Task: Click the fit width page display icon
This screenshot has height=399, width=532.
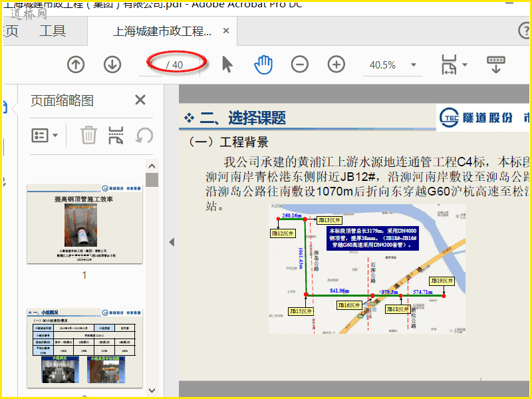Action: [x=450, y=65]
